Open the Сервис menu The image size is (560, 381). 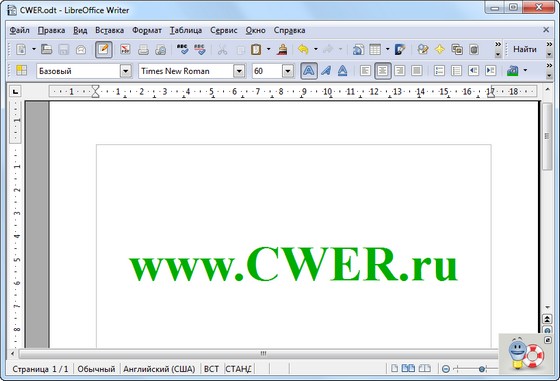(224, 30)
